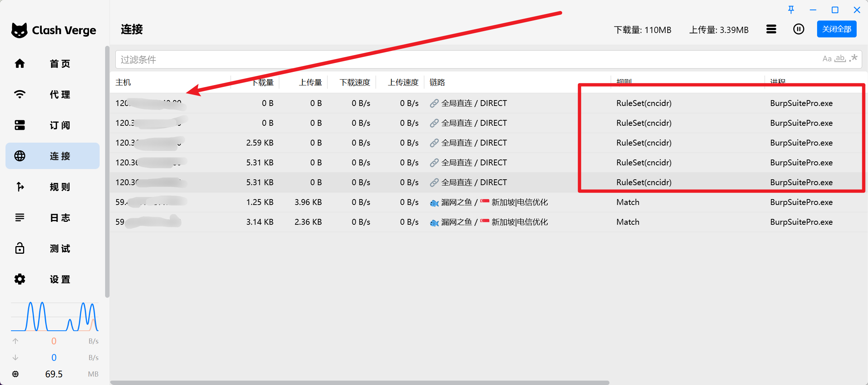The image size is (868, 385).
Task: Click the 3.96 KB upload cell
Action: pos(308,202)
